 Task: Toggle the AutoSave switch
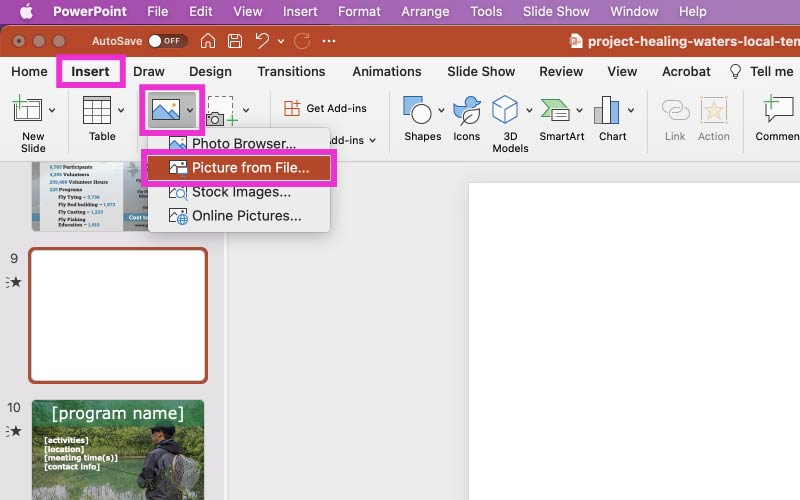pyautogui.click(x=167, y=41)
